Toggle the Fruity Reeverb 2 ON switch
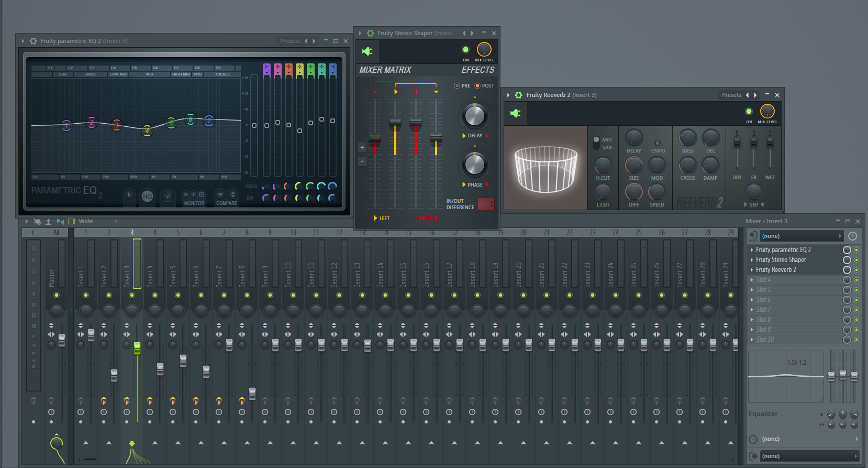The width and height of the screenshot is (868, 468). click(749, 112)
